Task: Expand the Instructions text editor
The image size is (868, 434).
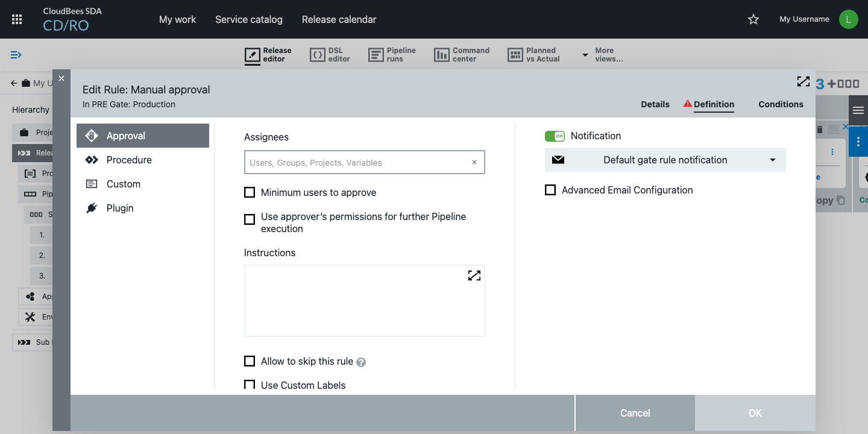Action: point(474,275)
